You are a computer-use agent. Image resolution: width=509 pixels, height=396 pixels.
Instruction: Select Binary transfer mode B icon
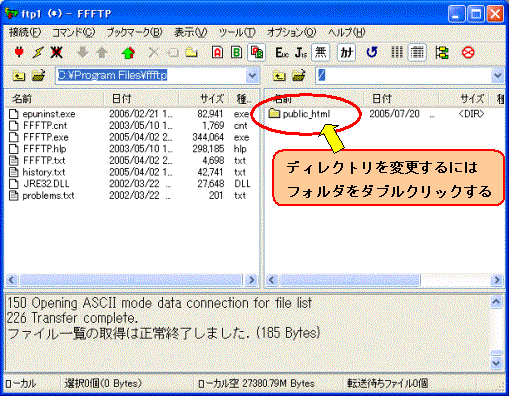pyautogui.click(x=236, y=52)
